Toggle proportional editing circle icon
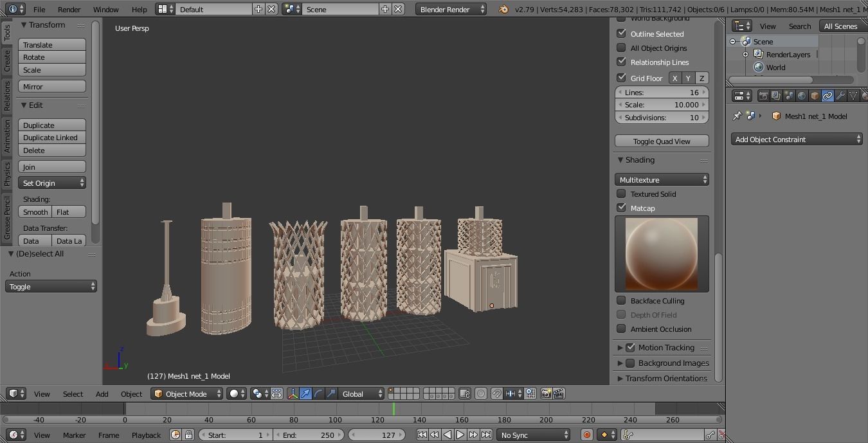Viewport: 868px width, 443px height. [x=480, y=393]
